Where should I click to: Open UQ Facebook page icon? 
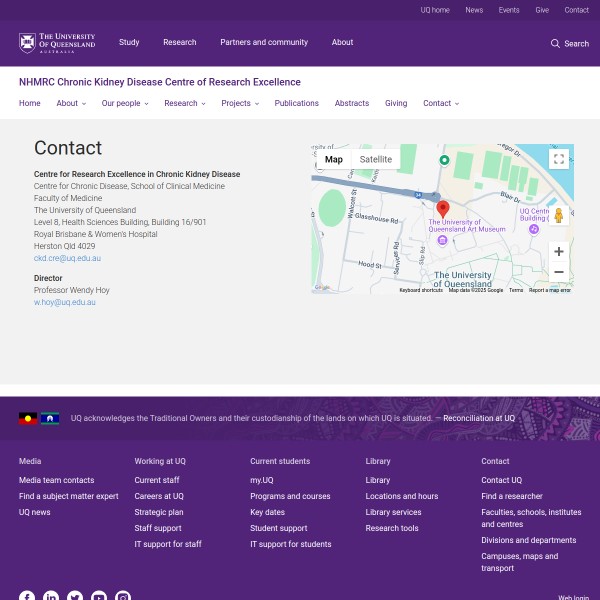pyautogui.click(x=27, y=597)
